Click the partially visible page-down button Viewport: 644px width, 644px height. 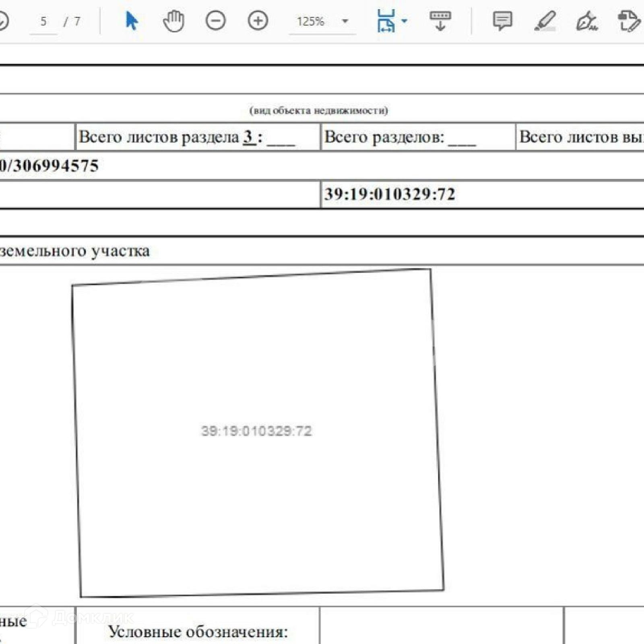(3, 21)
